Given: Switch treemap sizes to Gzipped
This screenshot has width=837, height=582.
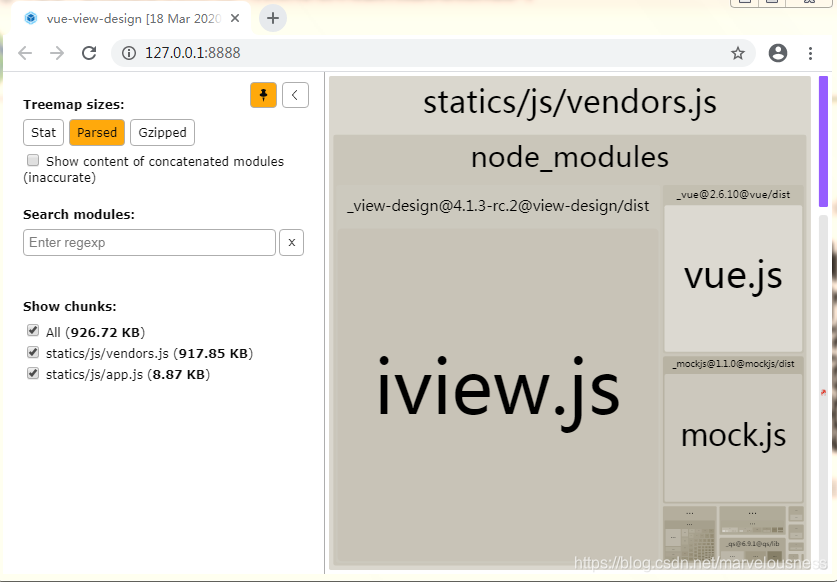Looking at the screenshot, I should tap(162, 132).
